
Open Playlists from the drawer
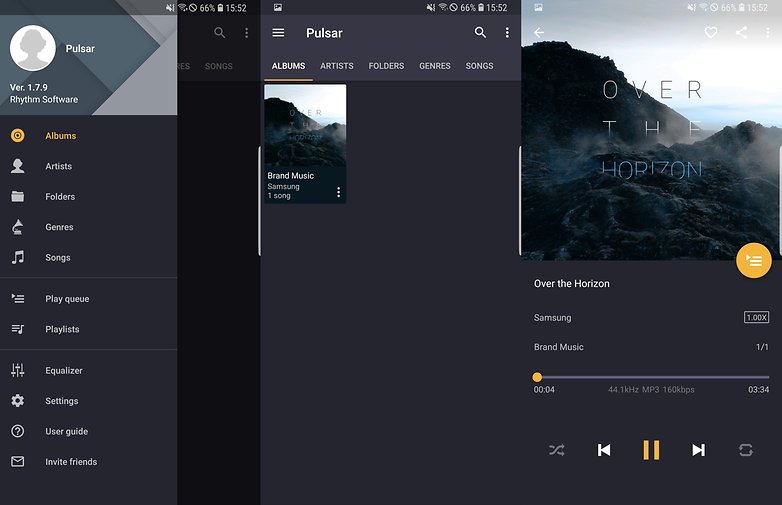click(x=88, y=329)
